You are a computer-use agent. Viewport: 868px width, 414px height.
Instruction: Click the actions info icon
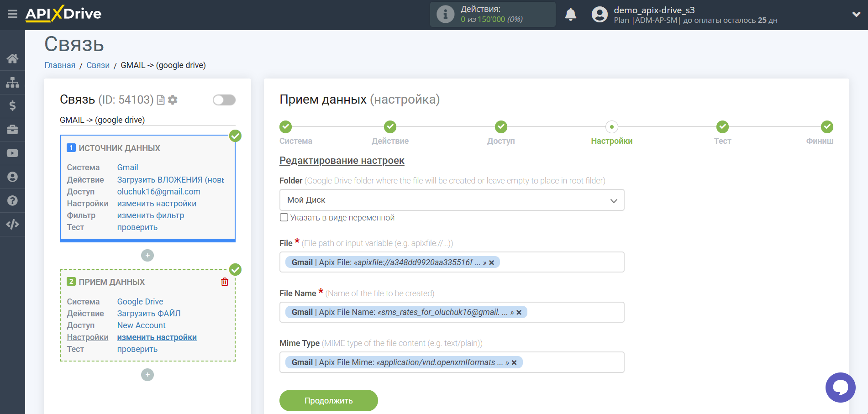pos(445,15)
